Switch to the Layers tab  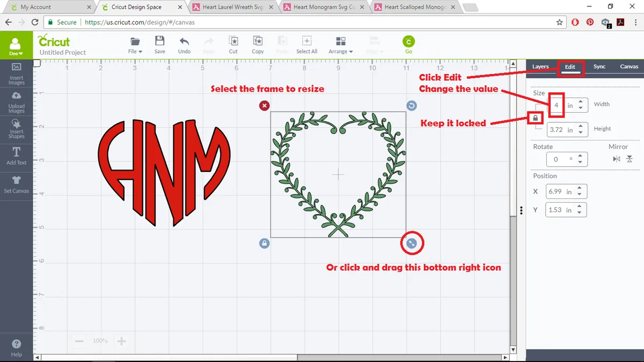point(540,67)
